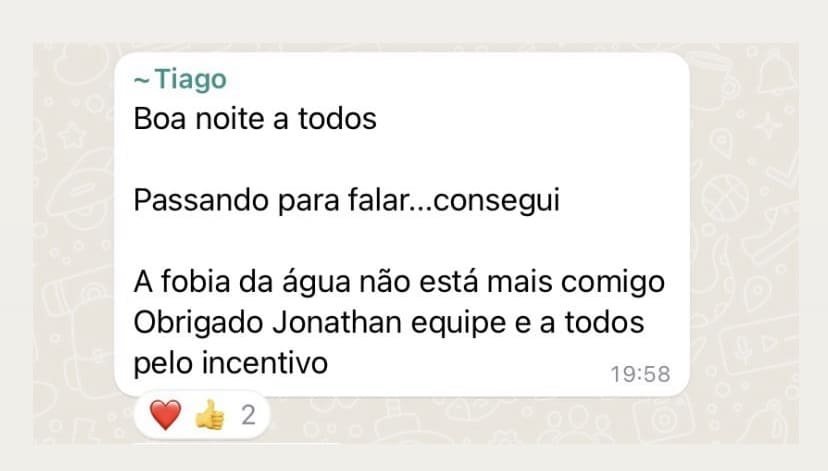
Task: Click the thumbs up reaction emoji
Action: [210, 415]
